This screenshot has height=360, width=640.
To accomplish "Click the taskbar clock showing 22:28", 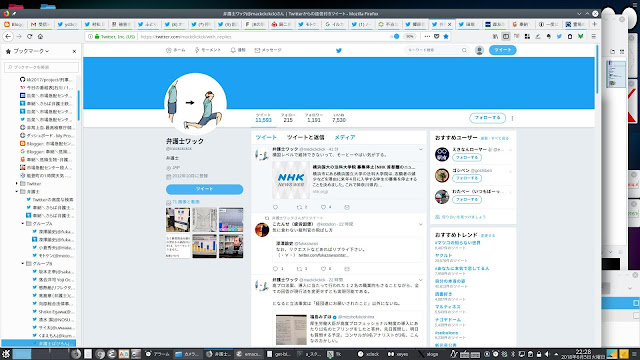I will (x=583, y=354).
